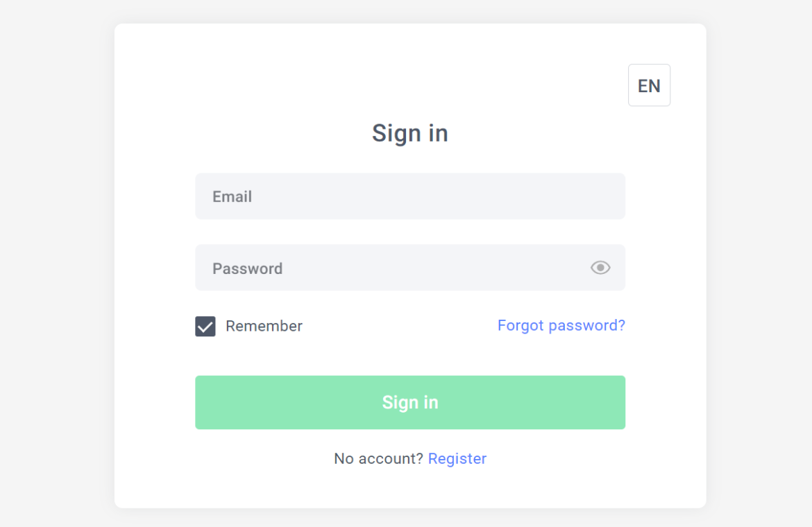Click the No account? text
Image resolution: width=812 pixels, height=527 pixels.
point(378,458)
